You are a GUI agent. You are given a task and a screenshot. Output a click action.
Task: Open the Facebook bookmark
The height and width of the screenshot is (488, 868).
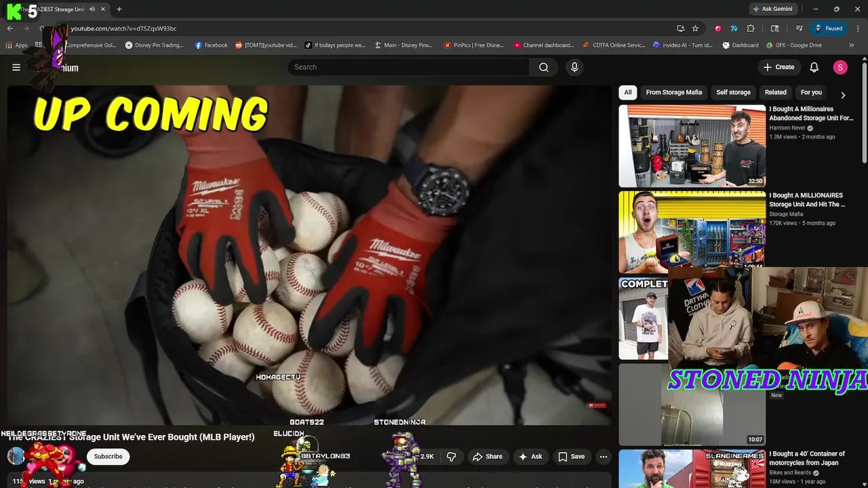pyautogui.click(x=212, y=45)
